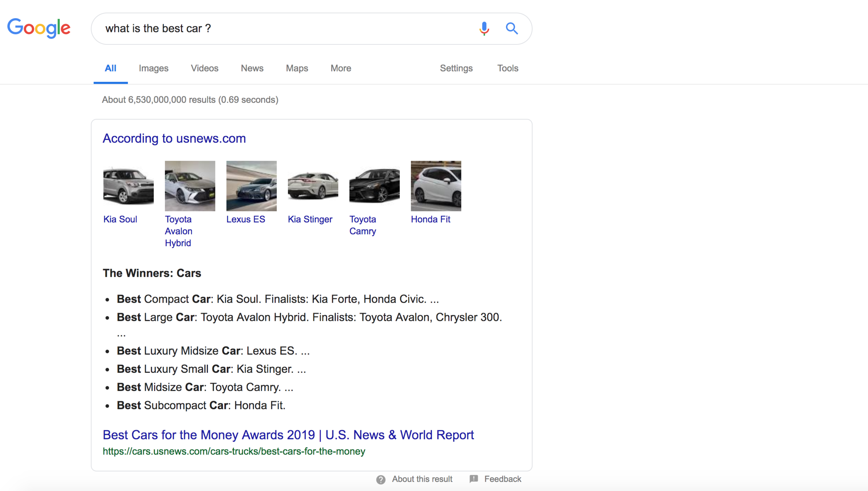Viewport: 868px width, 491px height.
Task: Click the Feedback flag icon
Action: 473,479
